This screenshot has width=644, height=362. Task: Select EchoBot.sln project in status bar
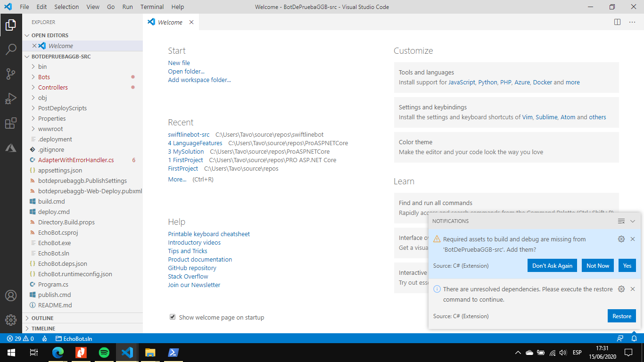74,338
